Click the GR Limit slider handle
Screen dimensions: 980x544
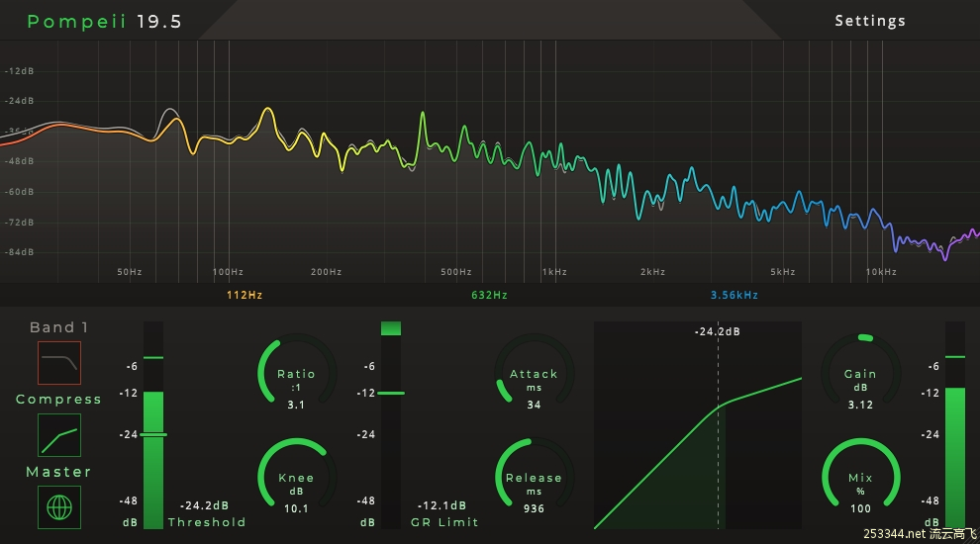coord(391,393)
